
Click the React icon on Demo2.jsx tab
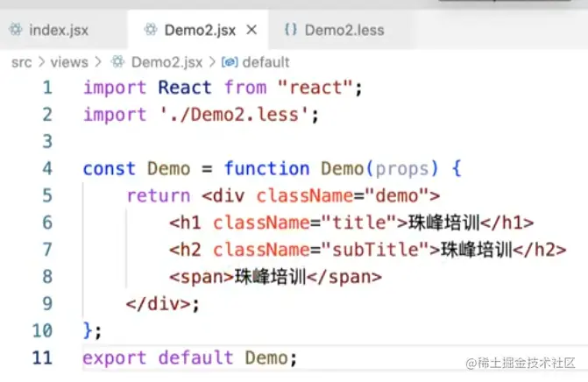pyautogui.click(x=151, y=30)
